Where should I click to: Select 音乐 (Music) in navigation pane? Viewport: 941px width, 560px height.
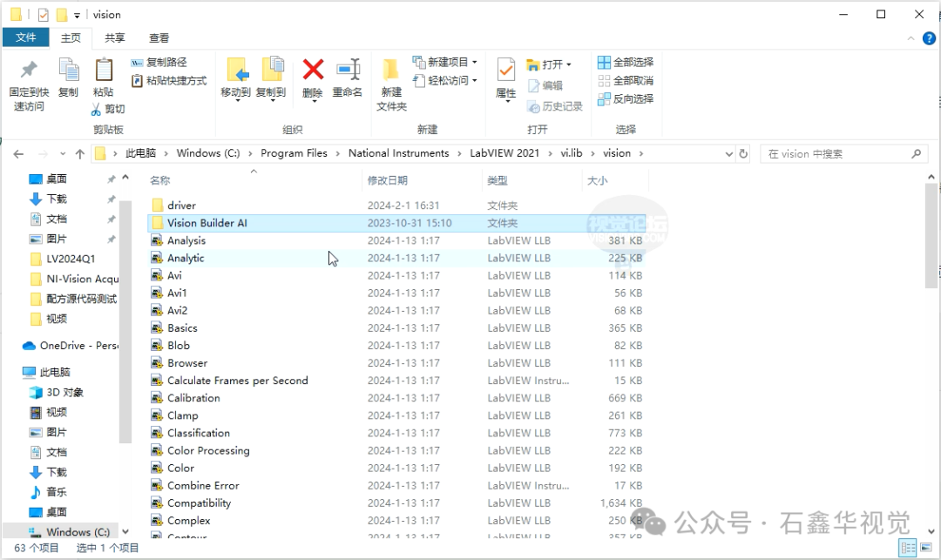point(48,492)
